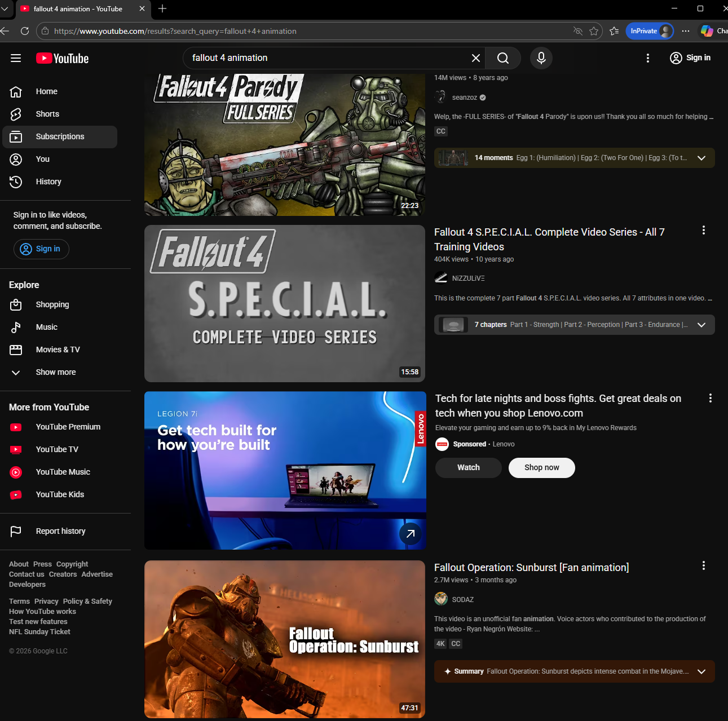The height and width of the screenshot is (721, 728).
Task: Open the Copyright footer link
Action: [x=72, y=564]
